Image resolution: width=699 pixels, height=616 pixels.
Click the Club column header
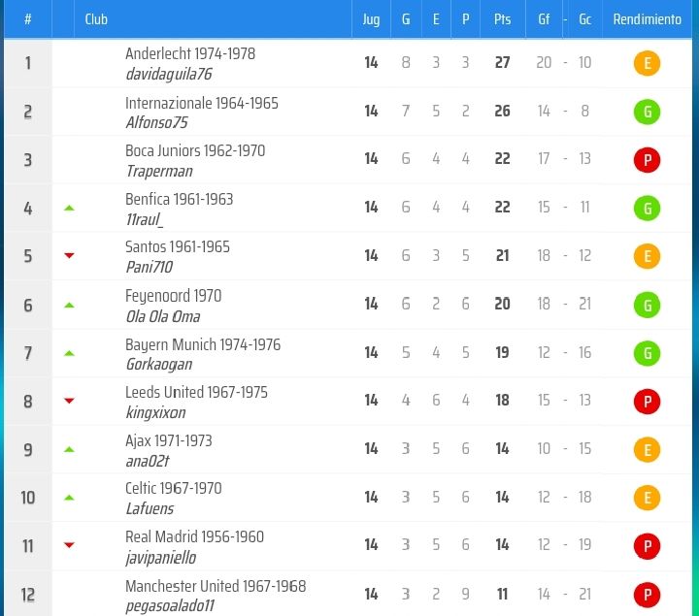click(x=96, y=19)
